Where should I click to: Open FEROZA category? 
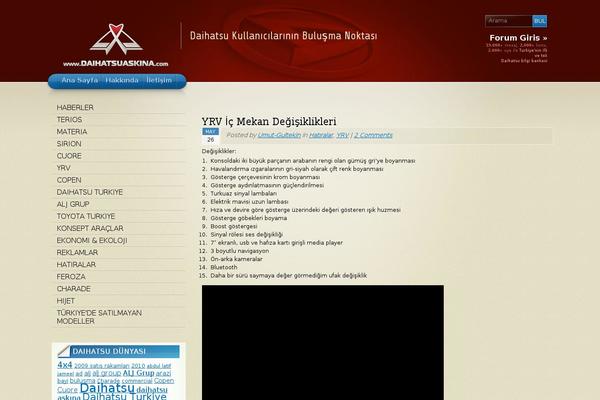coord(71,277)
